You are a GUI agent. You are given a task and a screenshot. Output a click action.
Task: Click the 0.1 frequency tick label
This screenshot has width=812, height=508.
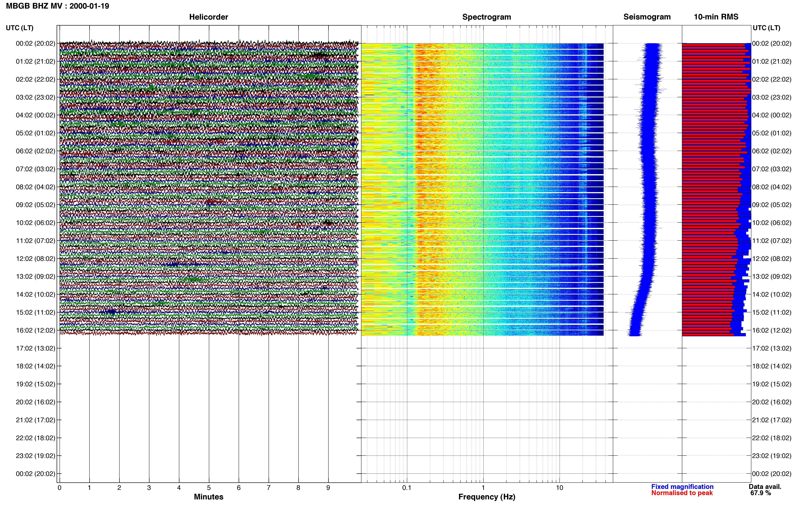[407, 487]
